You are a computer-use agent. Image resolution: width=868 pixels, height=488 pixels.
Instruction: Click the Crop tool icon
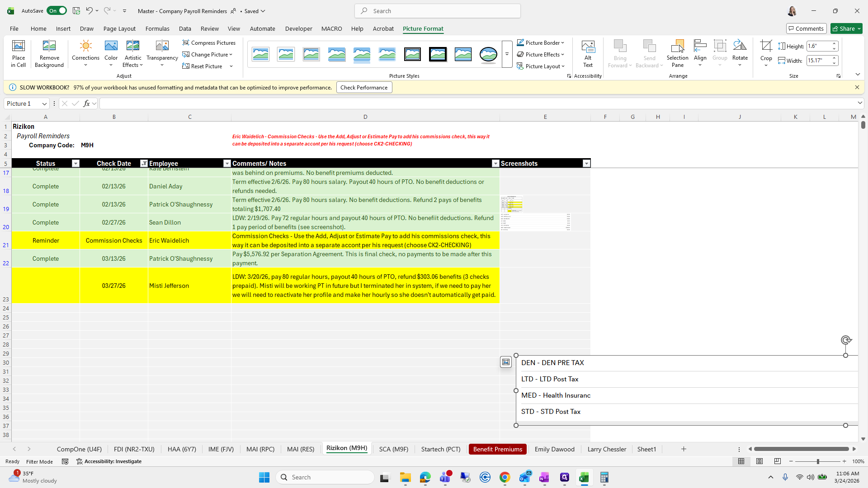click(x=766, y=46)
